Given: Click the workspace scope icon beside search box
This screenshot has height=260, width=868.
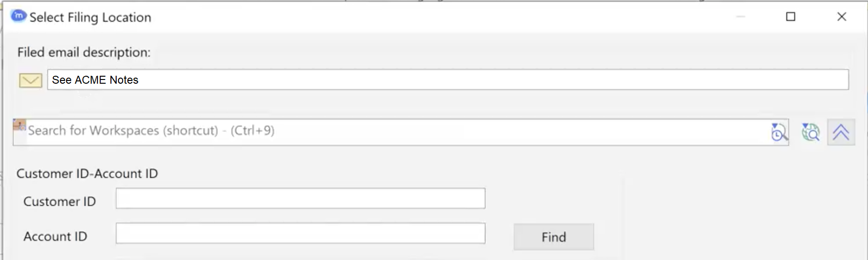Looking at the screenshot, I should (x=19, y=126).
